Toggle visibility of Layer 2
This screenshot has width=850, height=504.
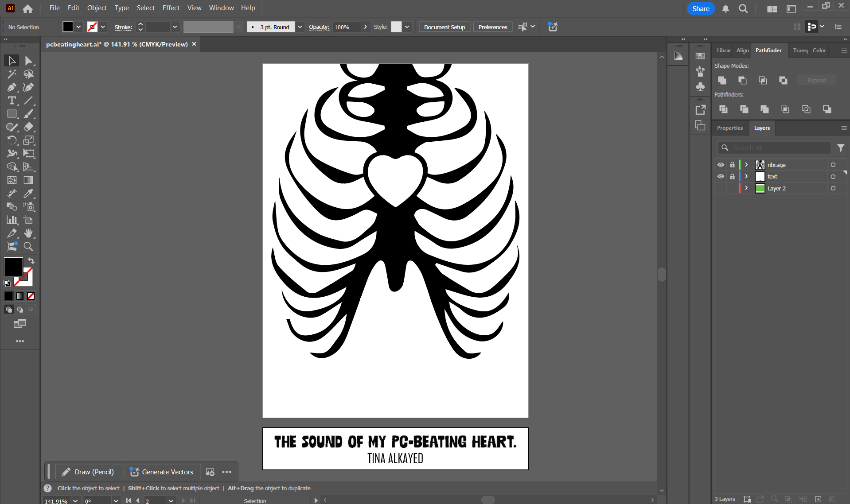(x=721, y=188)
